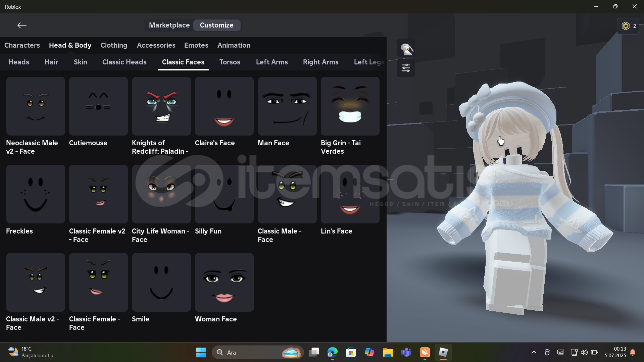Image resolution: width=644 pixels, height=362 pixels.
Task: Equip the Knights of Redcliff Paladin face
Action: click(x=161, y=106)
